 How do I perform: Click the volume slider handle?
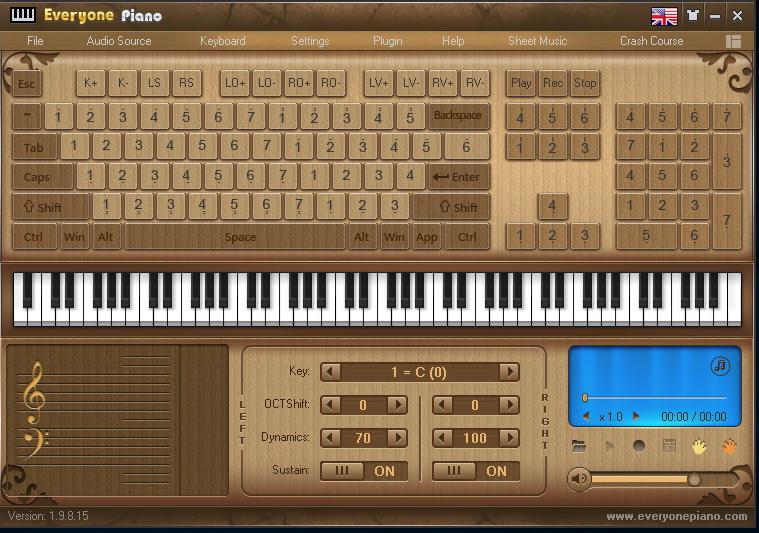point(694,479)
